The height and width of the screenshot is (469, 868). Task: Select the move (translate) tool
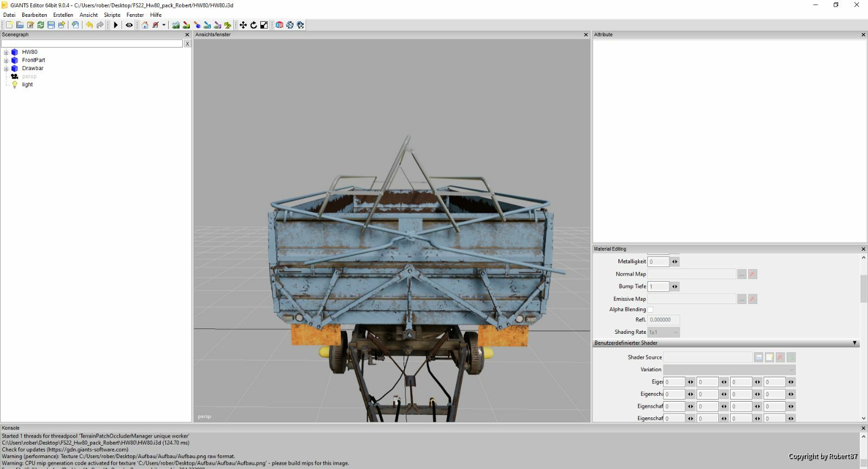pyautogui.click(x=243, y=25)
